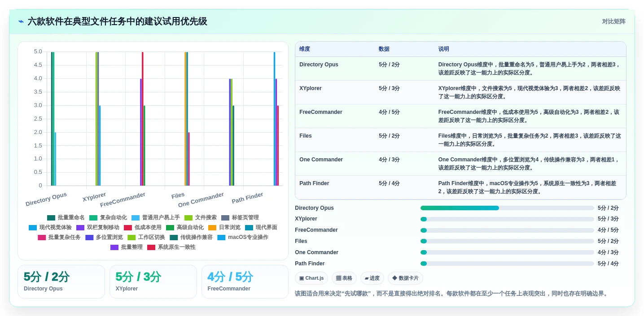
Task: Click the page title 六款软件在典型文件任务中的建议试用优先级
Action: (x=117, y=22)
